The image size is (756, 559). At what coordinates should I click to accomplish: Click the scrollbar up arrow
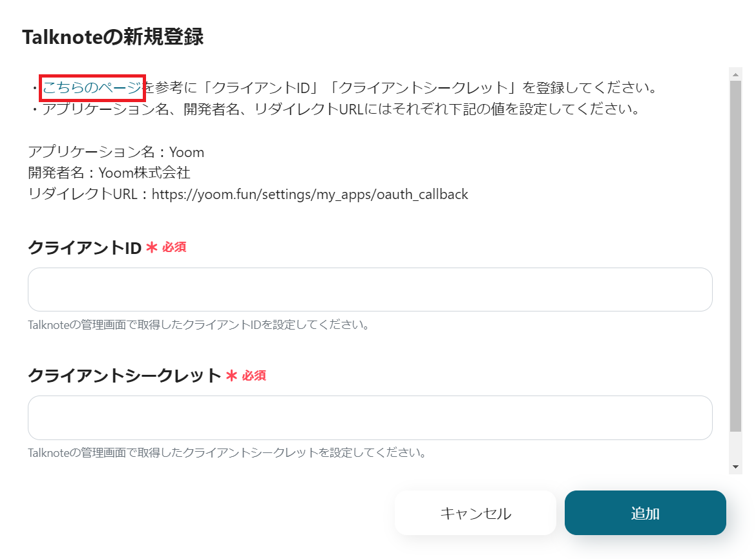pyautogui.click(x=735, y=74)
